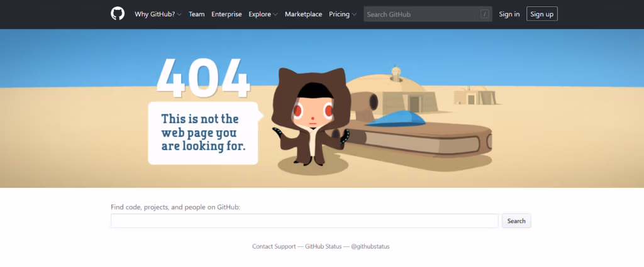Click the code and projects search box
This screenshot has width=644, height=267.
coord(304,221)
